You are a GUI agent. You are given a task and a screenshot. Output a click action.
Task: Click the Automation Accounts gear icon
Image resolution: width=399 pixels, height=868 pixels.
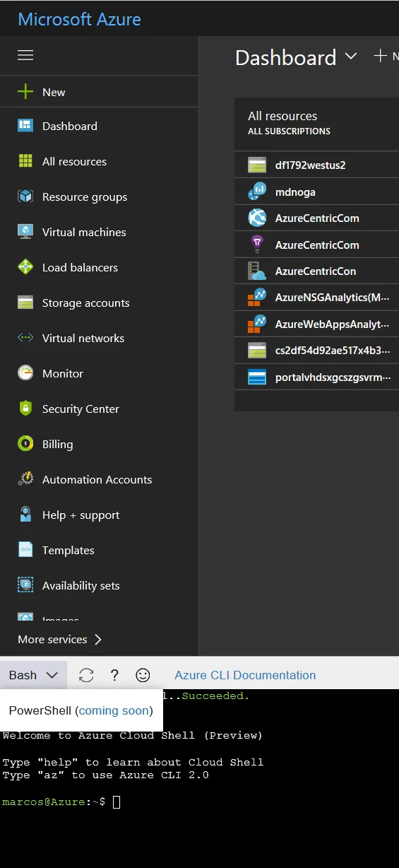(25, 479)
